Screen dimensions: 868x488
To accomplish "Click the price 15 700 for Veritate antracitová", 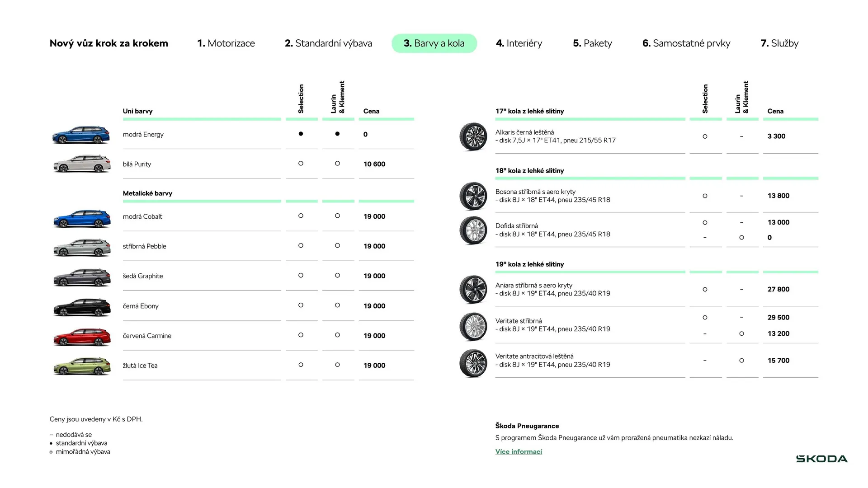I will (x=778, y=361).
